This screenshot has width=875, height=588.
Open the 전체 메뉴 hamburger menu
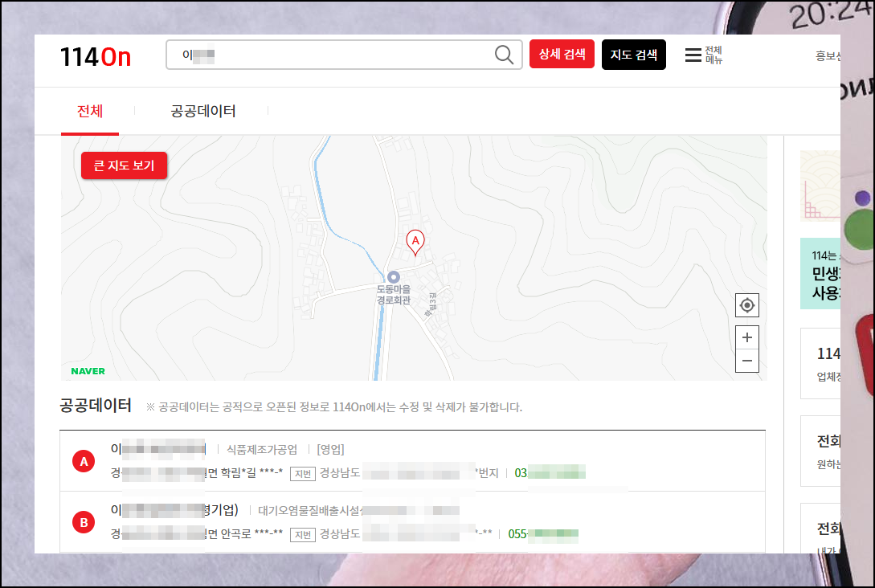(x=704, y=55)
